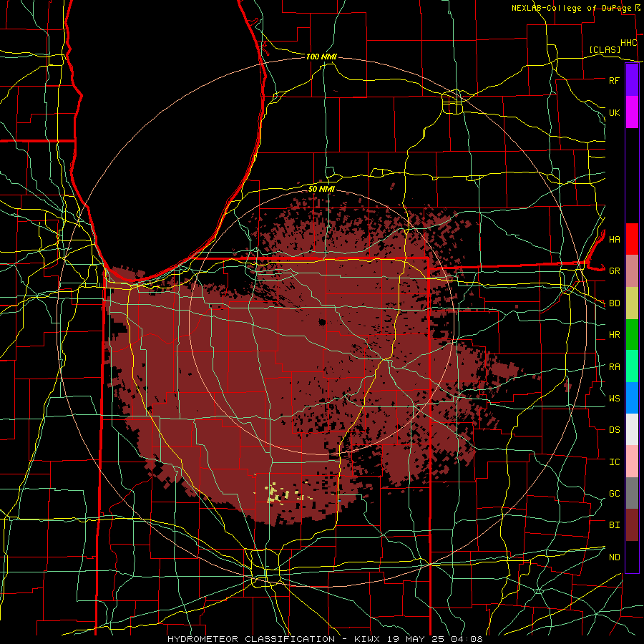Click the 'RA' legend label
Viewport: 644px width, 644px height.
click(614, 367)
